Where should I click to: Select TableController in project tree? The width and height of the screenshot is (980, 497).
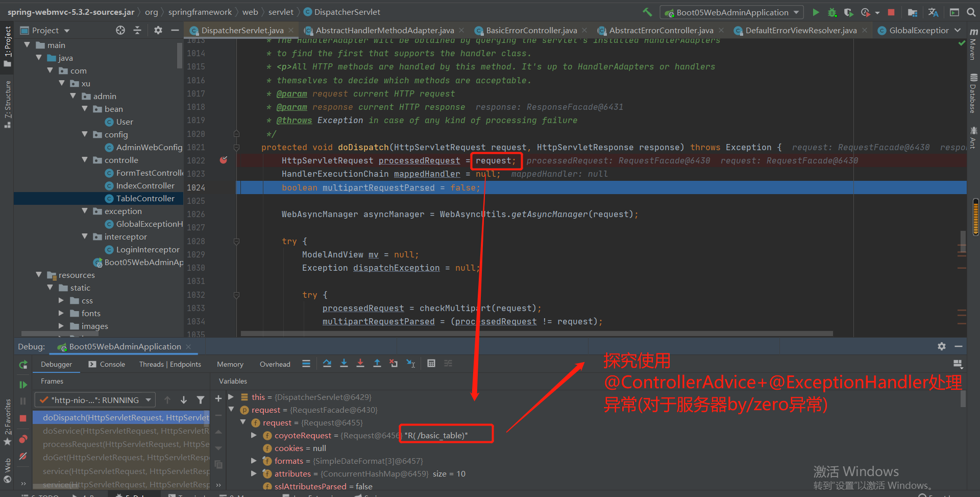click(x=145, y=198)
